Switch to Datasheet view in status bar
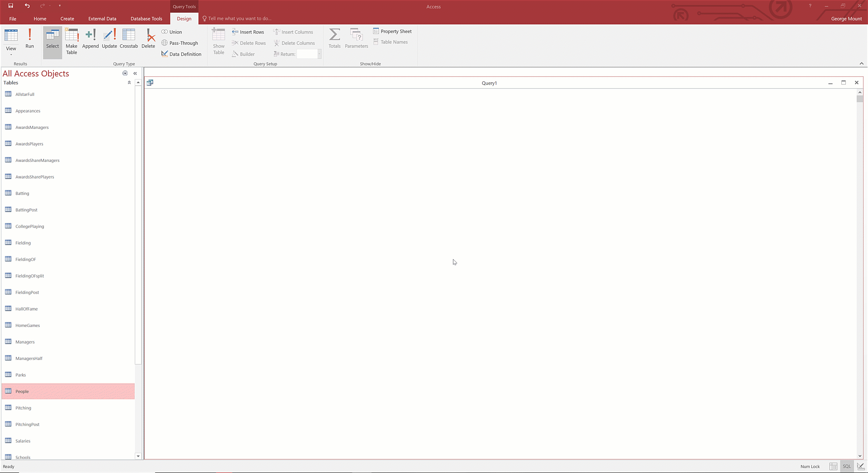The width and height of the screenshot is (868, 473). point(833,466)
